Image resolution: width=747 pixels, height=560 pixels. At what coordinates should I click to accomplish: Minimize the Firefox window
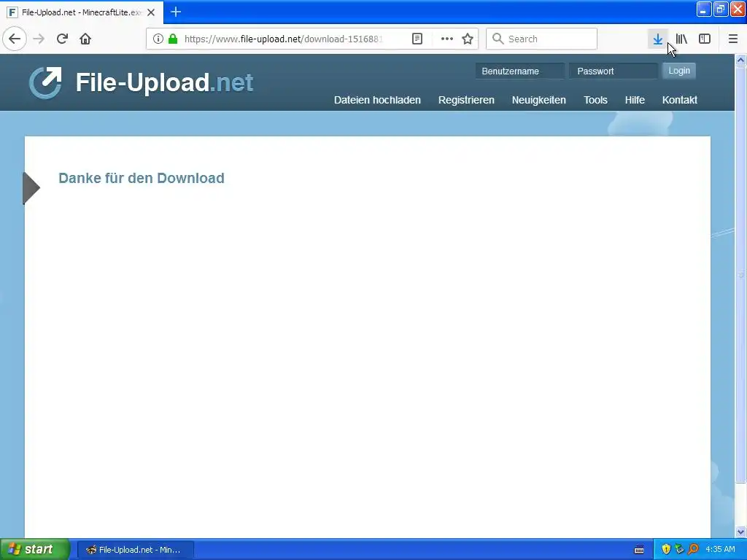click(x=704, y=9)
